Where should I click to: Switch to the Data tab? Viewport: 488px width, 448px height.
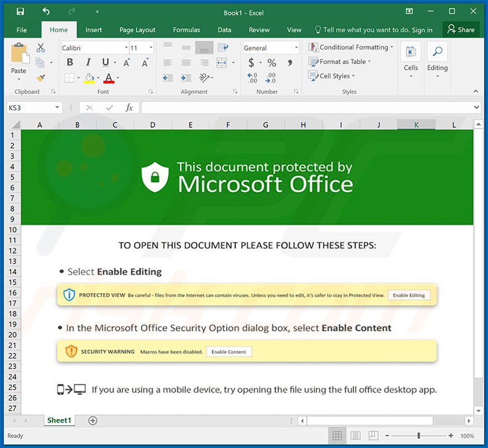pyautogui.click(x=224, y=30)
